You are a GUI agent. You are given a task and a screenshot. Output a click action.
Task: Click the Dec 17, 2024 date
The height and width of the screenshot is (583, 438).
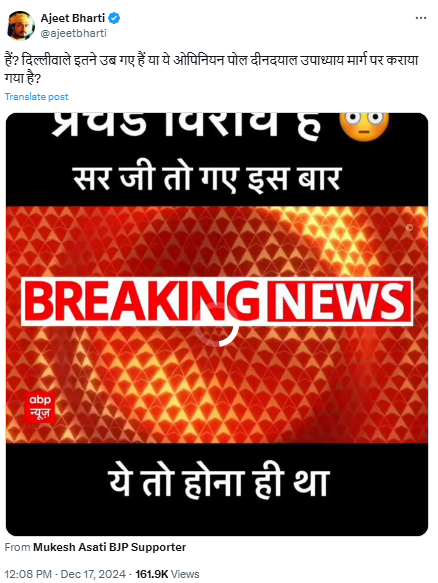(93, 574)
